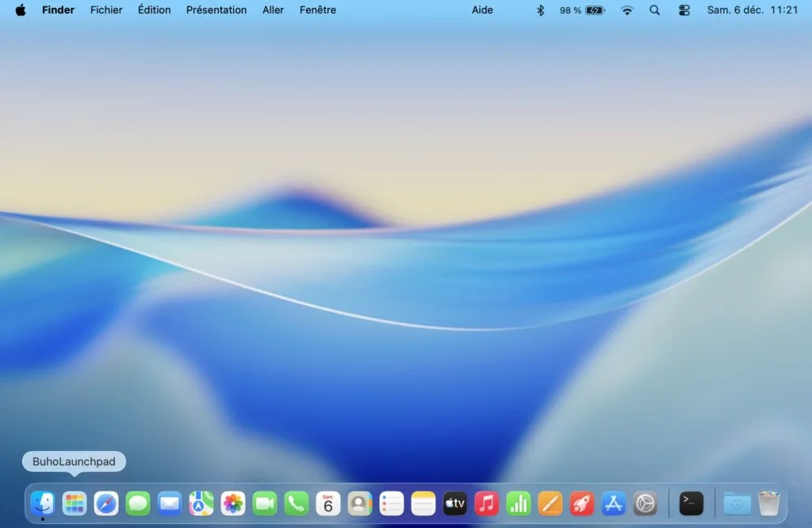Launch the Terminal app
Viewport: 812px width, 528px height.
pyautogui.click(x=689, y=503)
